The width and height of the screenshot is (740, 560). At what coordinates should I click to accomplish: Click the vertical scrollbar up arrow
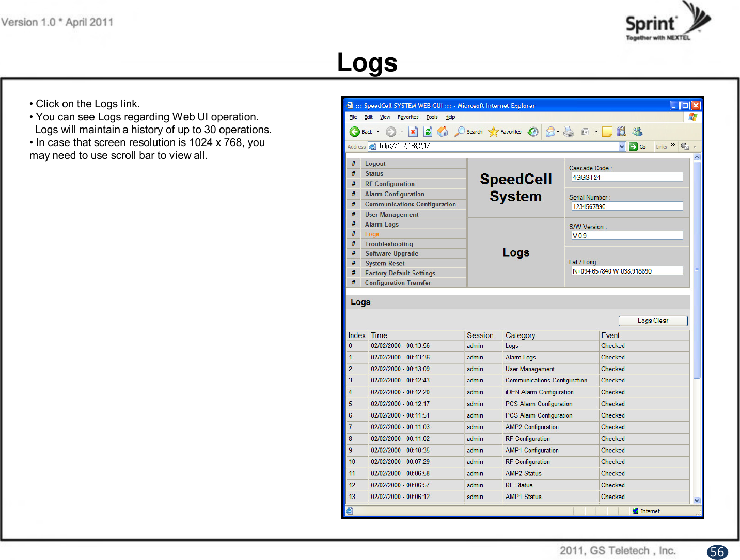697,157
